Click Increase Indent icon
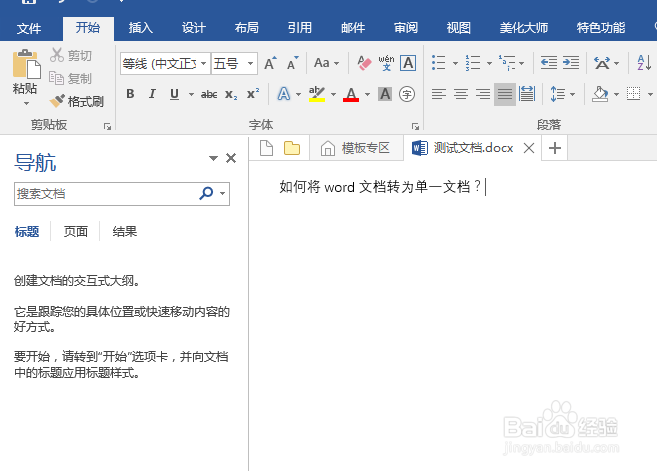This screenshot has width=657, height=471. click(571, 63)
